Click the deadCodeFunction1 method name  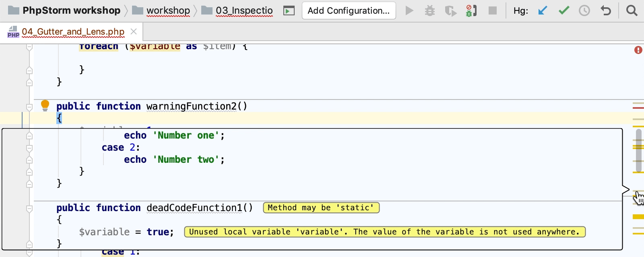(194, 207)
